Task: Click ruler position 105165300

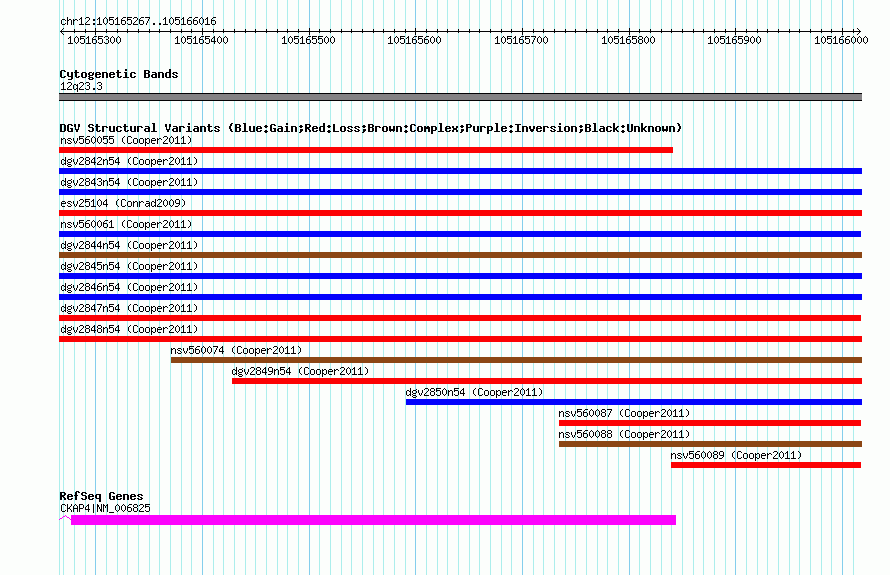Action: [x=94, y=40]
